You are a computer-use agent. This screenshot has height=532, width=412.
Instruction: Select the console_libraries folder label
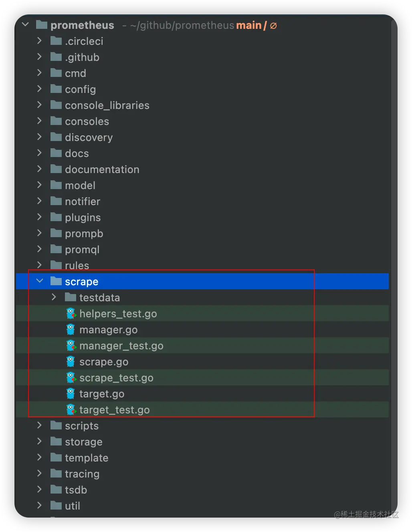coord(107,105)
